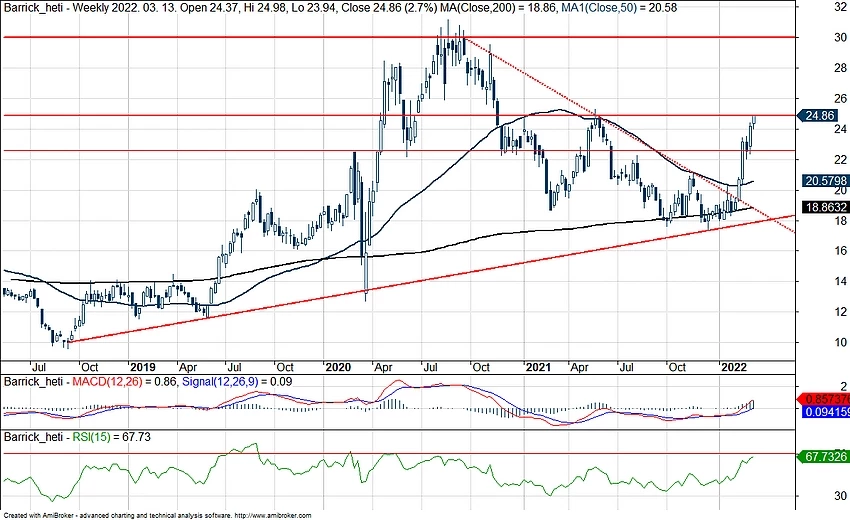850x520 pixels.
Task: Click the 24.86 current price label
Action: [x=820, y=115]
